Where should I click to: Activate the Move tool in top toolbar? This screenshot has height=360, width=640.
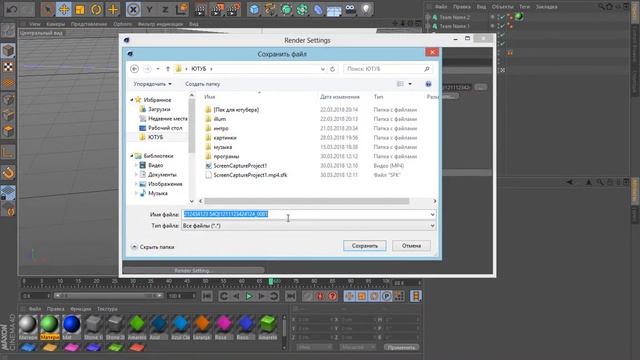pyautogui.click(x=64, y=9)
